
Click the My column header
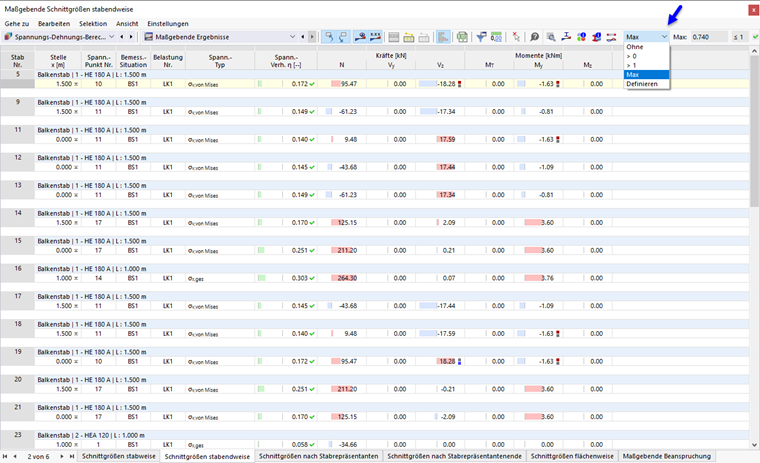538,65
